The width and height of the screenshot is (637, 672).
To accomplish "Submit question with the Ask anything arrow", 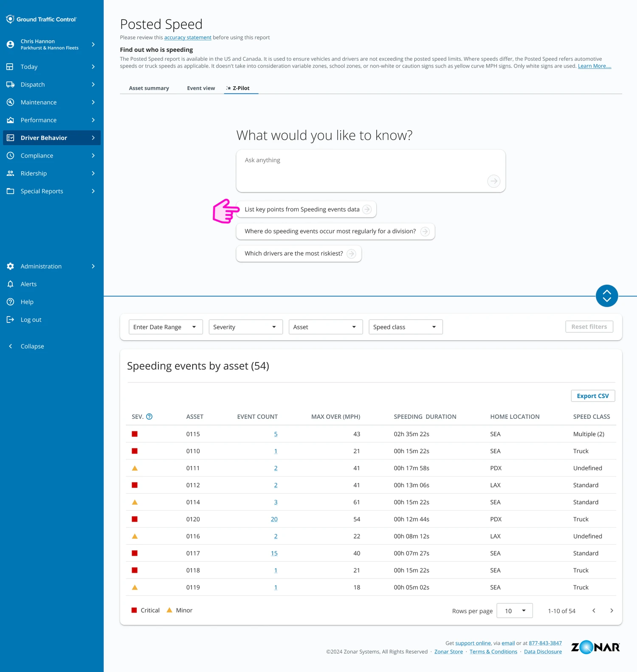I will coord(493,181).
